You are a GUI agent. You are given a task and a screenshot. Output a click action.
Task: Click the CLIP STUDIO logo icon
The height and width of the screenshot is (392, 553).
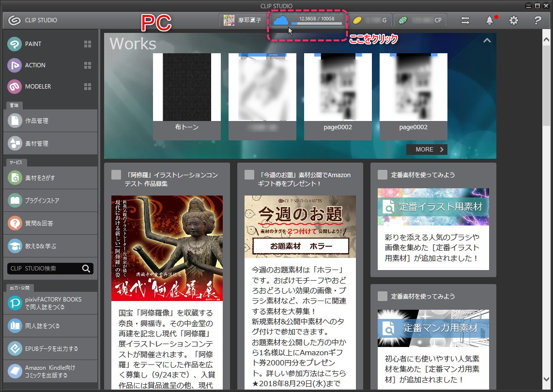pos(15,20)
